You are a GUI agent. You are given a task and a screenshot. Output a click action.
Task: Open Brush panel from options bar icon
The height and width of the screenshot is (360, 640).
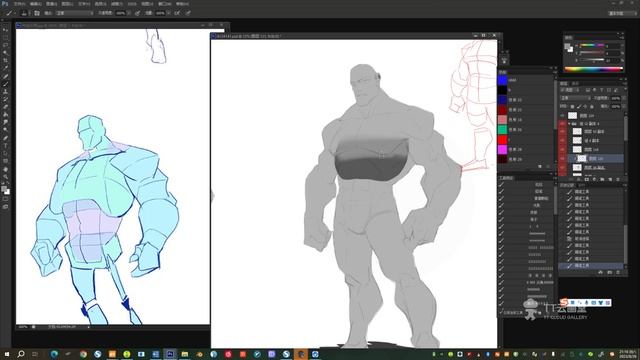pos(37,13)
